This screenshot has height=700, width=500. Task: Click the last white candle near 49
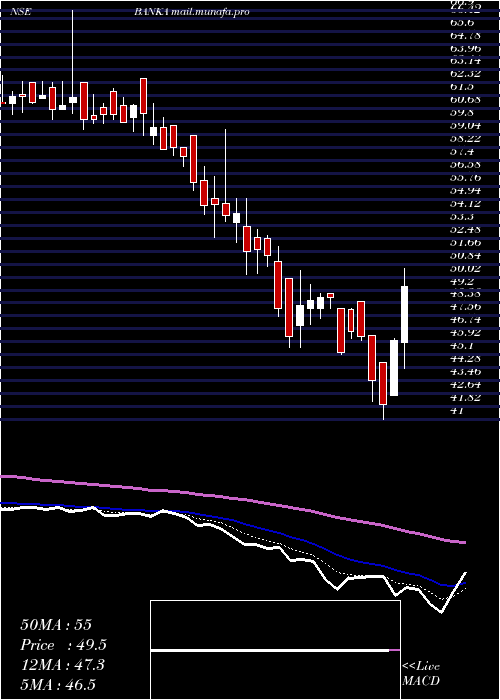[405, 314]
